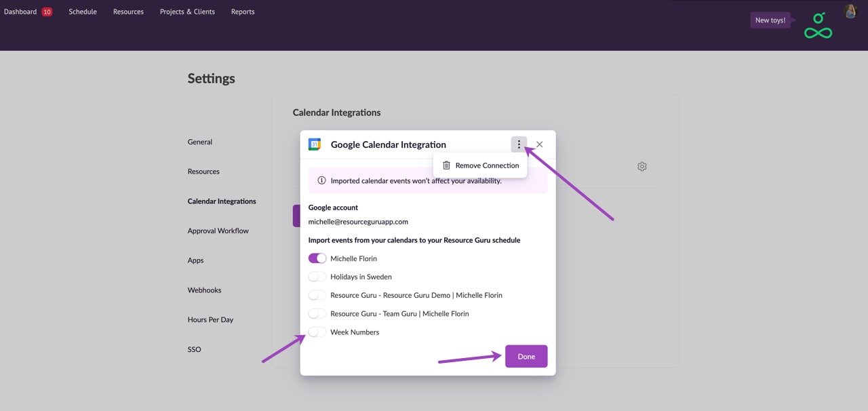
Task: Click the green Resource Guru logo
Action: point(818,25)
